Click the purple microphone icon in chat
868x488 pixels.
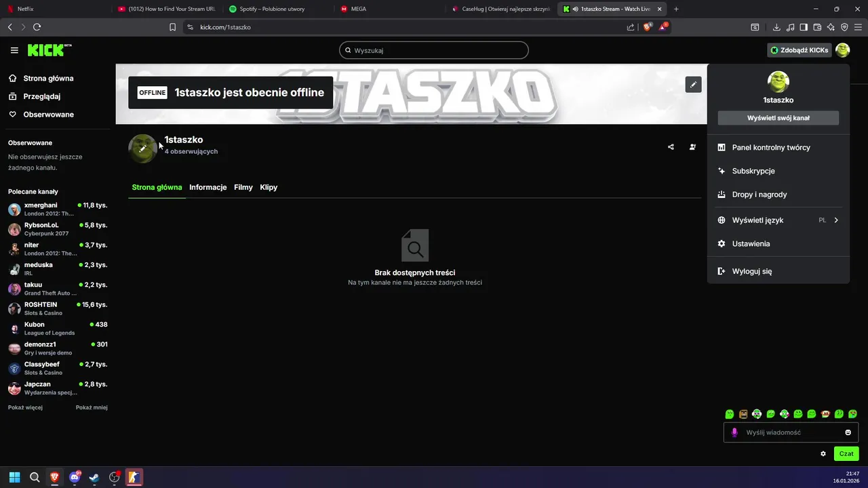pyautogui.click(x=734, y=432)
